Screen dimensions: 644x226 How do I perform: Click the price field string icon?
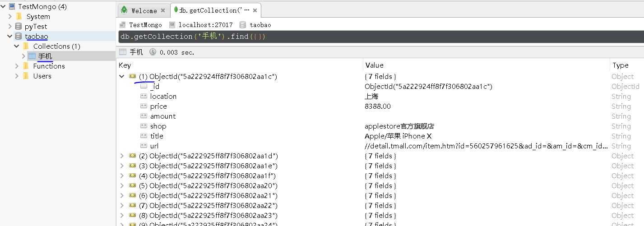click(144, 106)
